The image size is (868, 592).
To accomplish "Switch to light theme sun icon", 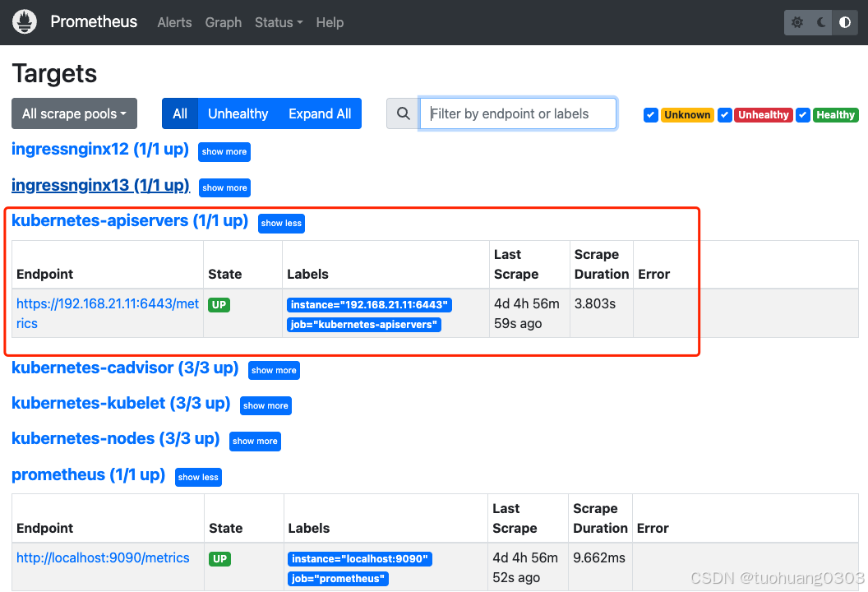I will click(797, 22).
